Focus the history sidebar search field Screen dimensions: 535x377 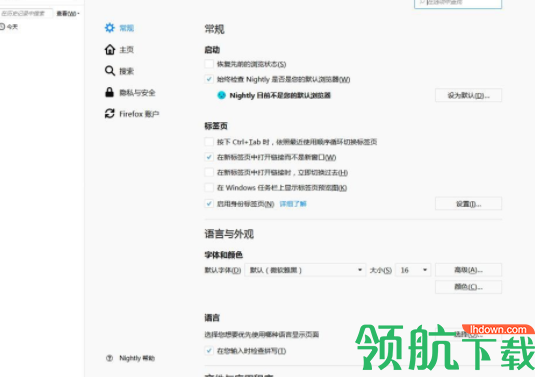point(26,13)
